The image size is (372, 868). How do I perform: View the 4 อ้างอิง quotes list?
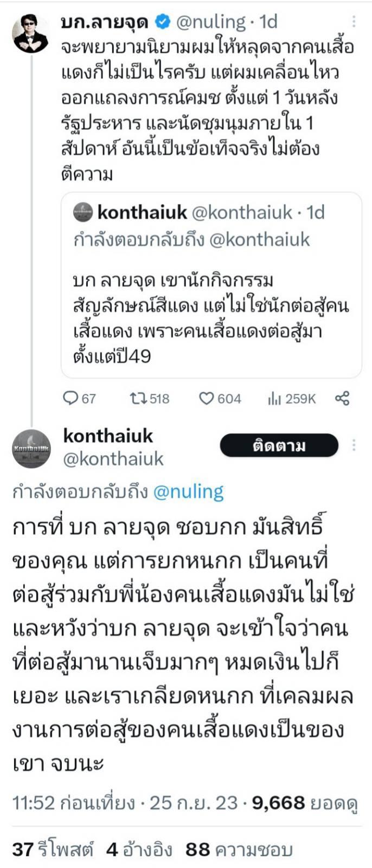pyautogui.click(x=140, y=849)
